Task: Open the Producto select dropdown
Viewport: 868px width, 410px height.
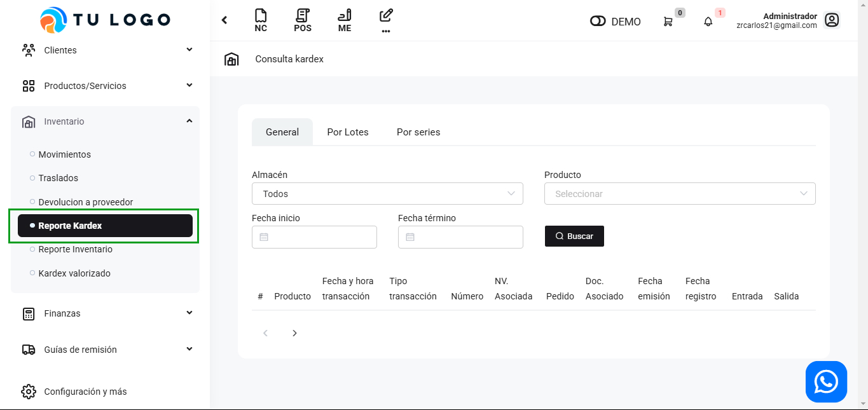Action: (680, 194)
